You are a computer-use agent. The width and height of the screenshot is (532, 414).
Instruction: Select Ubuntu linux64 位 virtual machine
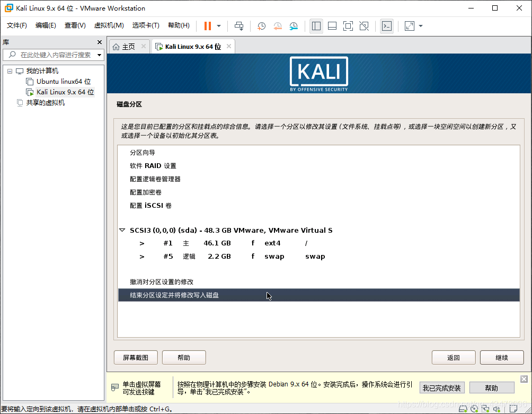click(64, 82)
